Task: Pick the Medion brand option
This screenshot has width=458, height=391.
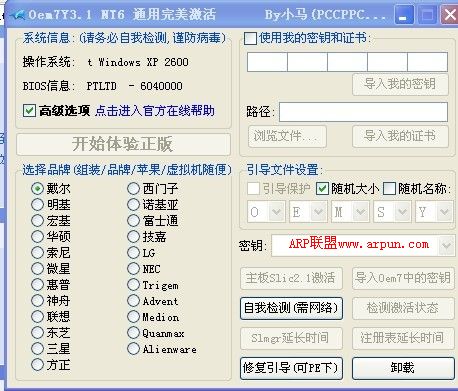Action: (133, 317)
